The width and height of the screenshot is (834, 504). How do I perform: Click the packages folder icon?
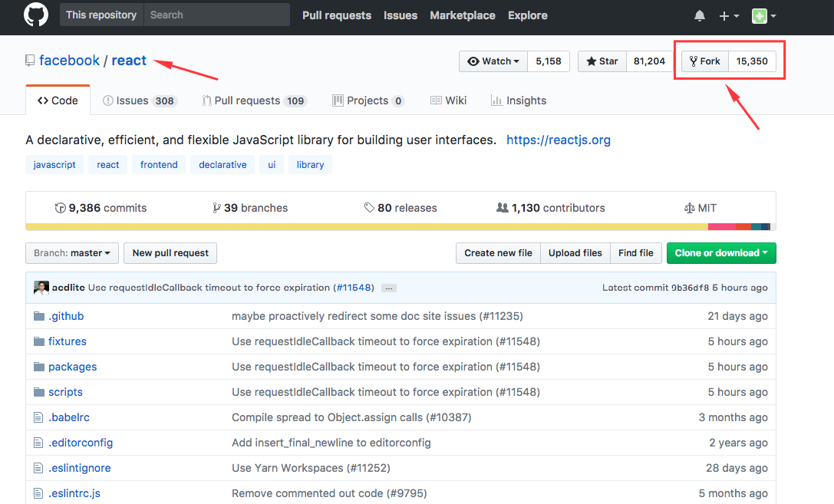pyautogui.click(x=39, y=367)
